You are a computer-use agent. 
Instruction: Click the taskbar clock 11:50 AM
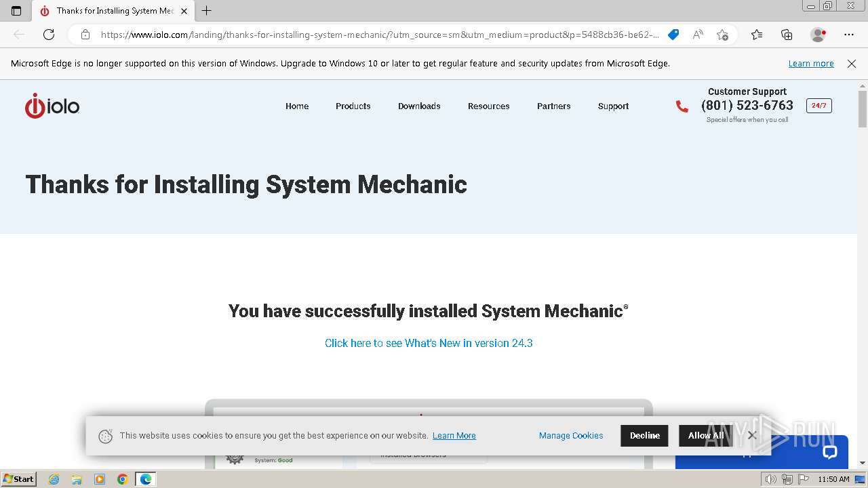pyautogui.click(x=833, y=479)
